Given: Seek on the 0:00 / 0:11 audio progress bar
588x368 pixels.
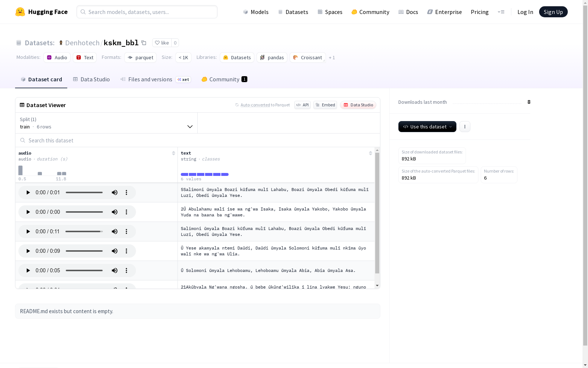Looking at the screenshot, I should tap(84, 231).
